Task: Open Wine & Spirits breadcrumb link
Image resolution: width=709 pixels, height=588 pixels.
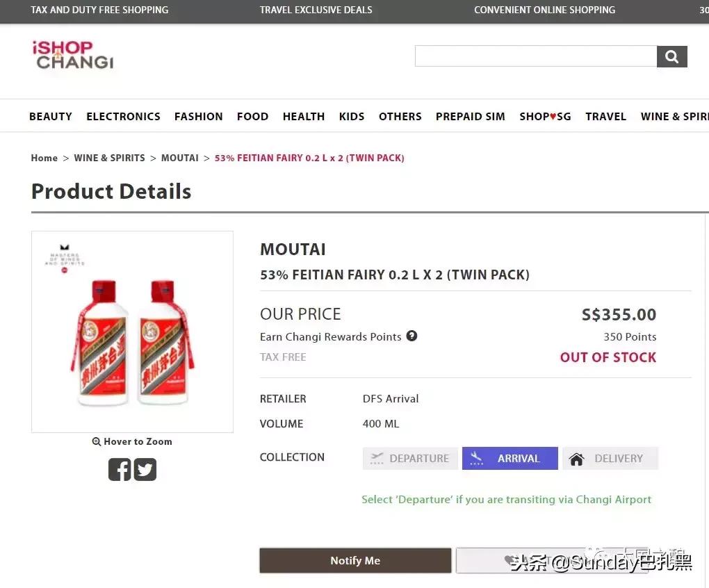Action: tap(110, 158)
